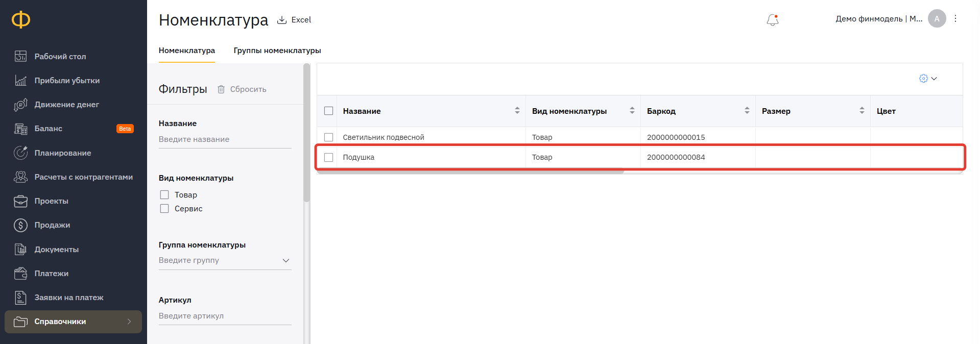Viewport: 980px width, 344px height.
Task: Open Движение денег icon
Action: (x=20, y=104)
